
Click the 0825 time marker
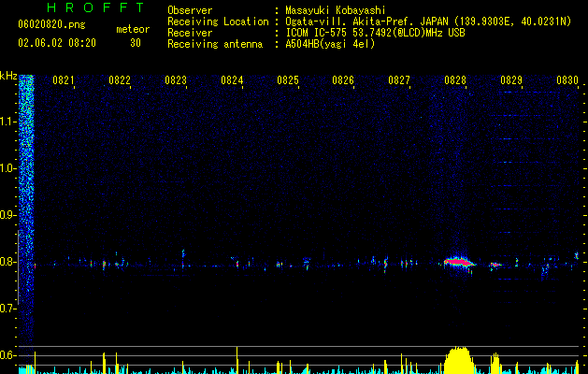[288, 80]
